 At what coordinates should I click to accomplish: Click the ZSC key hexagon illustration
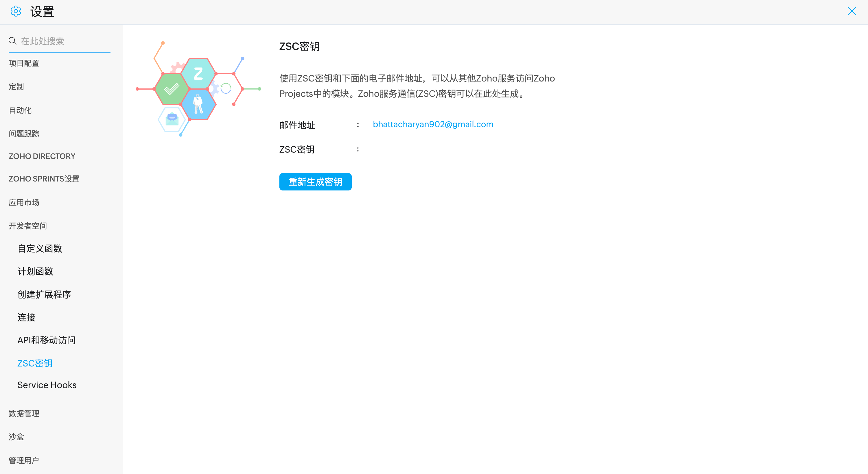click(198, 89)
